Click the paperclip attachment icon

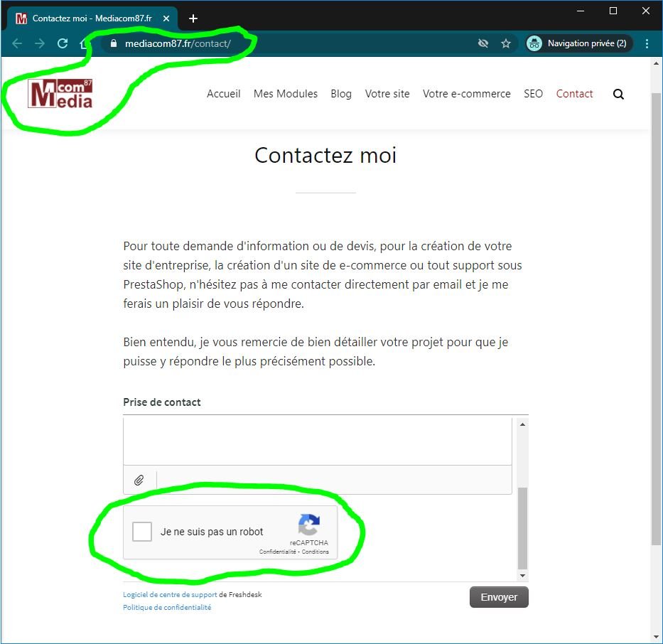click(139, 480)
